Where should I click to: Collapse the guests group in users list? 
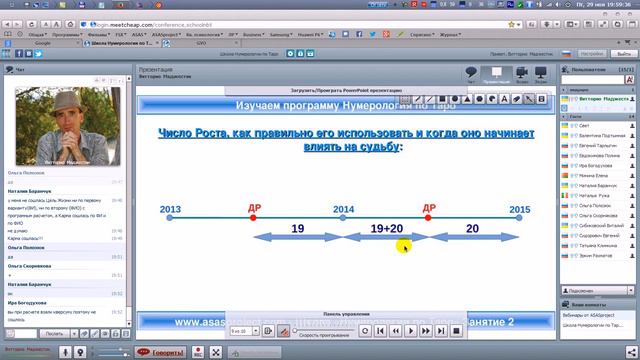click(x=564, y=117)
